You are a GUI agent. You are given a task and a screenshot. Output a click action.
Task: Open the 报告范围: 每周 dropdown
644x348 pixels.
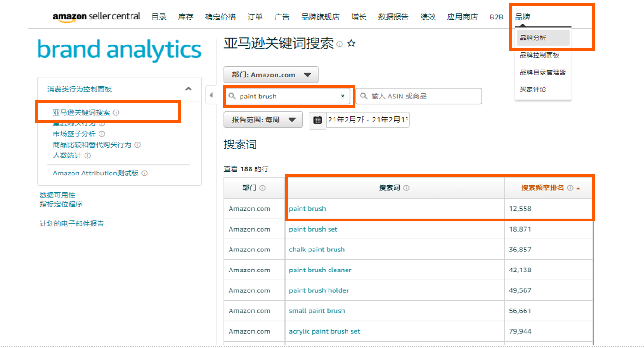(x=263, y=120)
